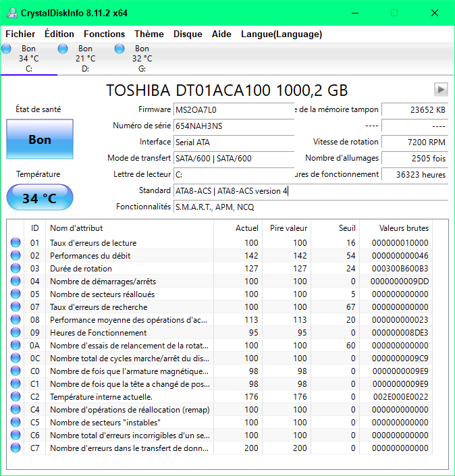Viewport: 455px width, 476px height.
Task: Select the blue status orb for disk C:
Action: 6,49
